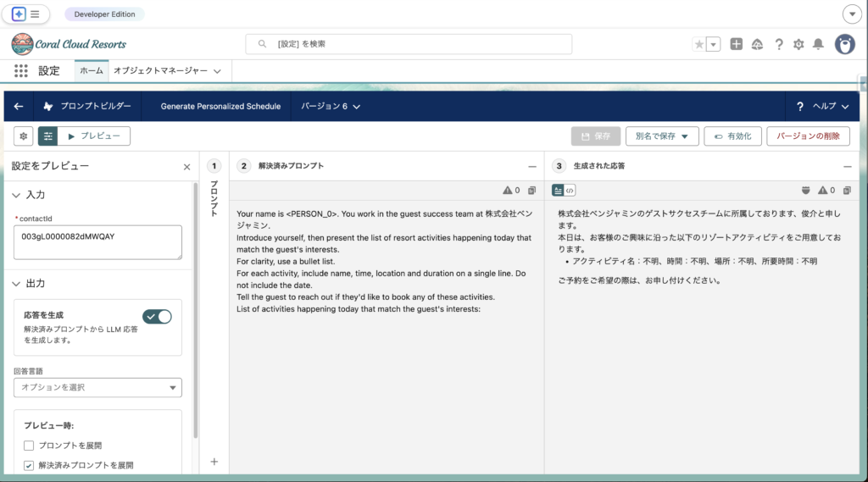The width and height of the screenshot is (868, 482).
Task: Open the global create plus icon
Action: click(736, 44)
